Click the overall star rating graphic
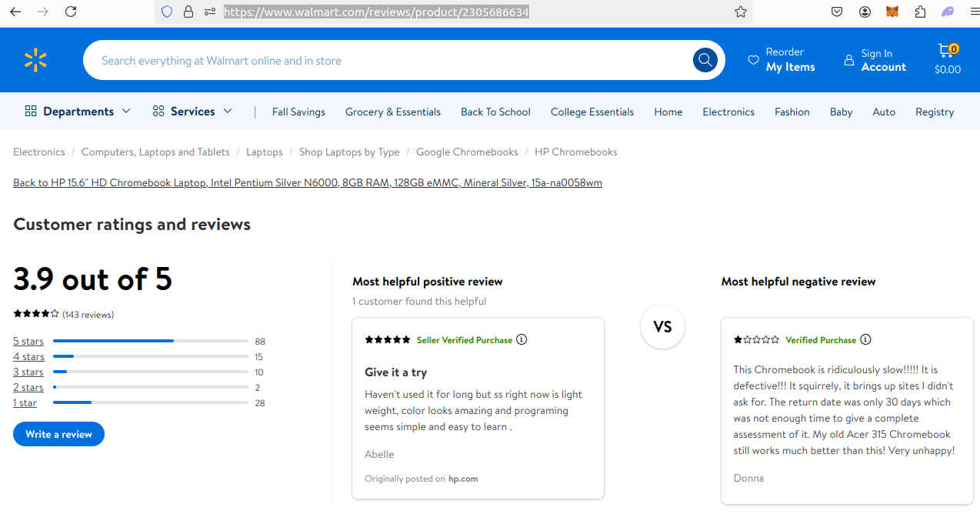The width and height of the screenshot is (980, 514). (36, 314)
